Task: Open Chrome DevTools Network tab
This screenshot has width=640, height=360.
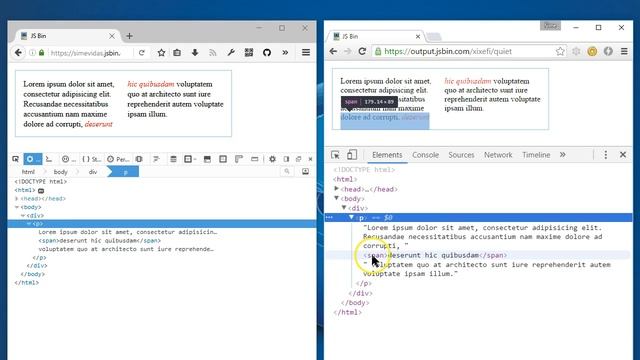Action: 498,155
